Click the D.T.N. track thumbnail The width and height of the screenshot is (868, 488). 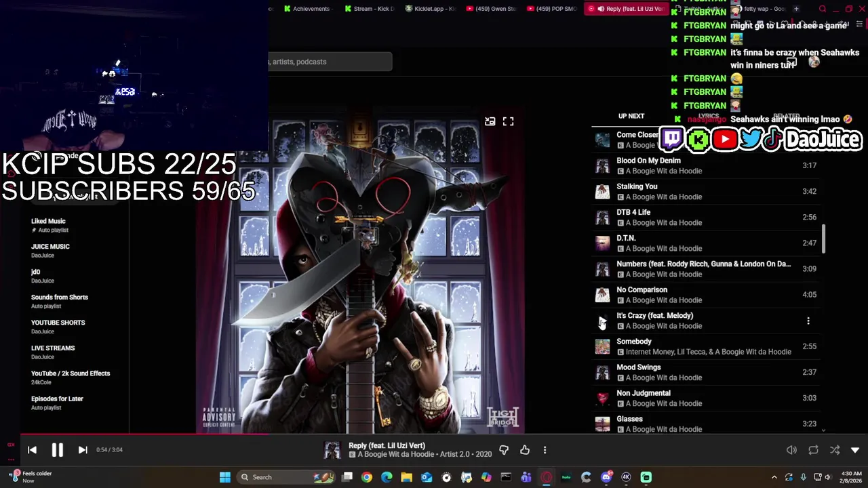coord(602,243)
